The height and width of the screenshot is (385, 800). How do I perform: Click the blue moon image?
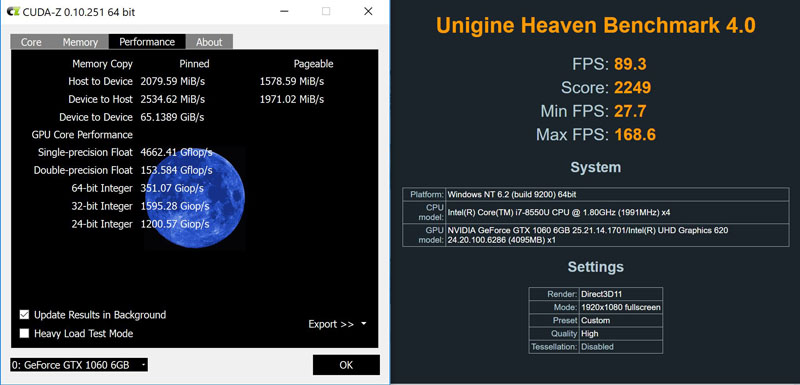pos(194,197)
